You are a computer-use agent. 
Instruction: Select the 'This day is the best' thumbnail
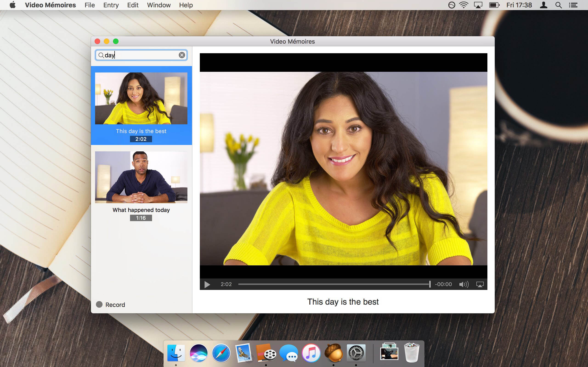141,98
